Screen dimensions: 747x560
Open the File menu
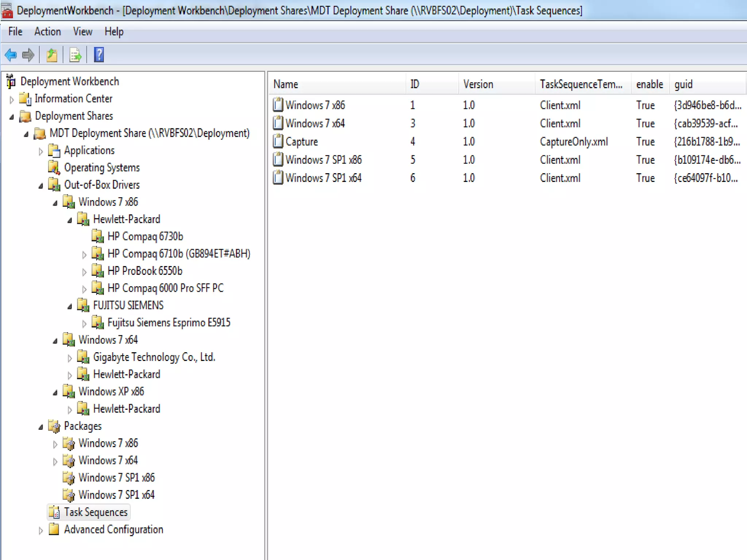click(x=15, y=32)
